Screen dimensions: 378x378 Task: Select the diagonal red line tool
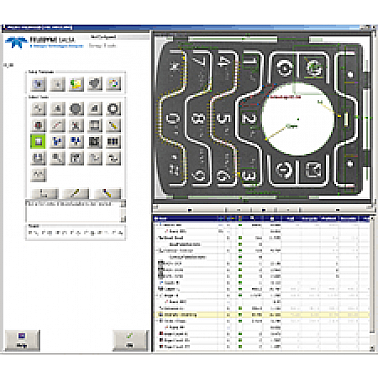(x=57, y=125)
